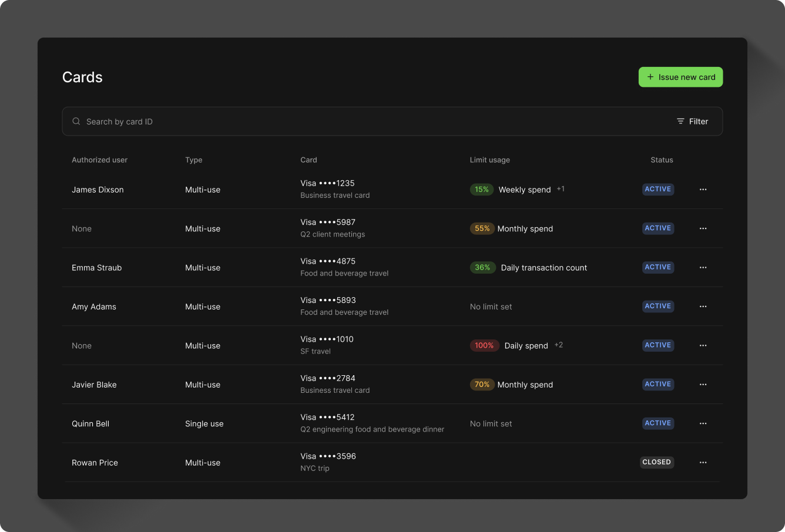Click the CLOSED status badge for Rowan Price

[656, 462]
